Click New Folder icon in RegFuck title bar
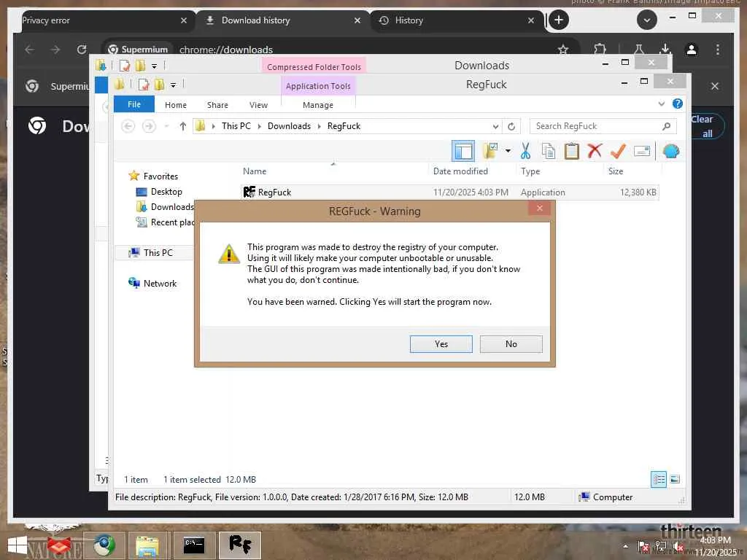Viewport: 747px width, 560px height. (158, 85)
